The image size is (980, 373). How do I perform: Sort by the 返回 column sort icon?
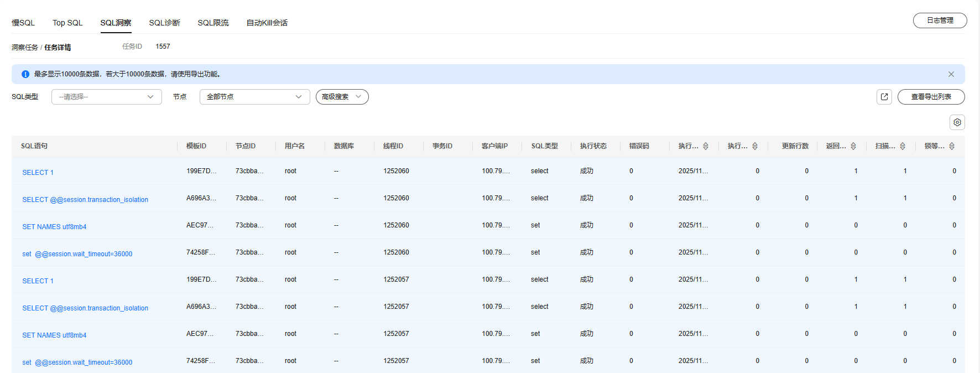[x=853, y=146]
